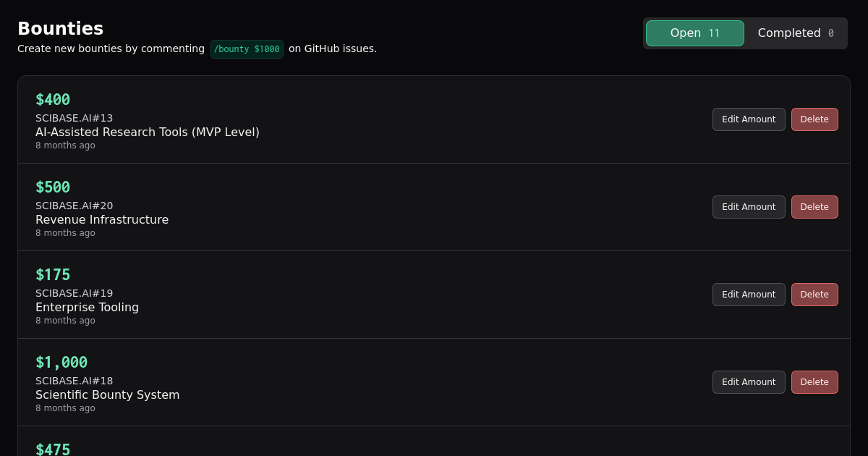Open the AI-Assisted Research Tools (MVP Level) title
This screenshot has width=868, height=456.
click(x=148, y=132)
